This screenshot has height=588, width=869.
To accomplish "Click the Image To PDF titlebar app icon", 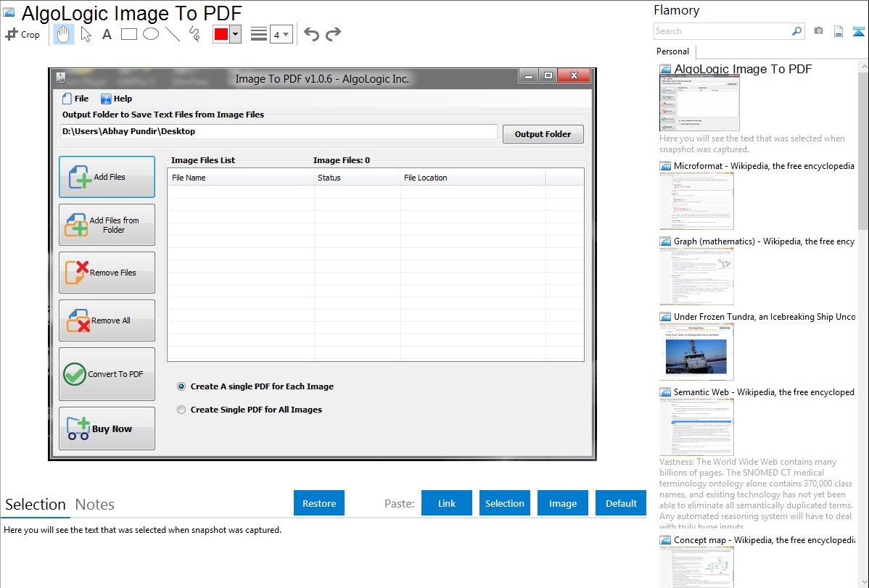I will (61, 78).
